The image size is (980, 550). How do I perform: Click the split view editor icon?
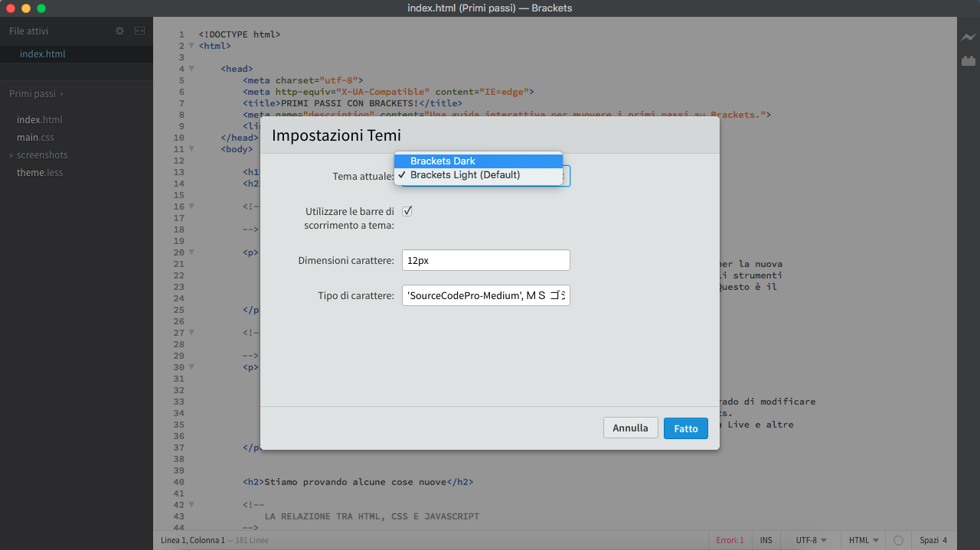(139, 31)
